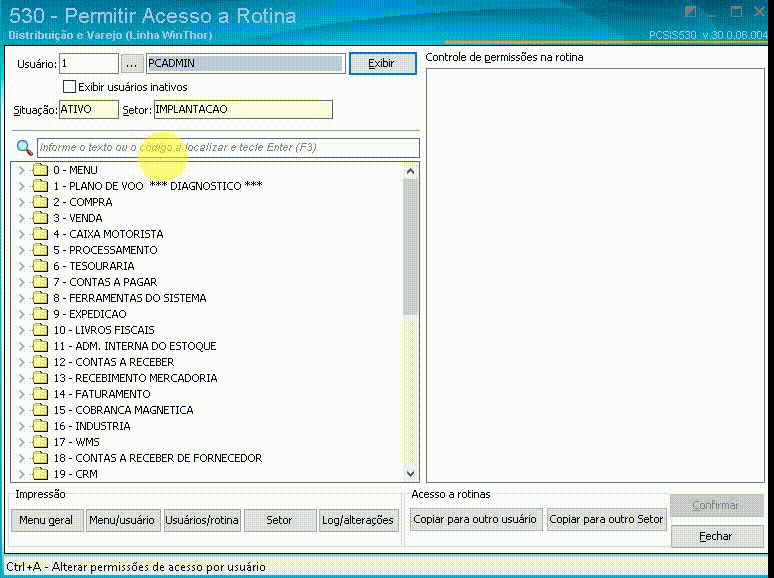Viewport: 774px width, 578px height.
Task: Click the folder icon of 7 - CONTAS A PAGAR
Action: pos(40,282)
